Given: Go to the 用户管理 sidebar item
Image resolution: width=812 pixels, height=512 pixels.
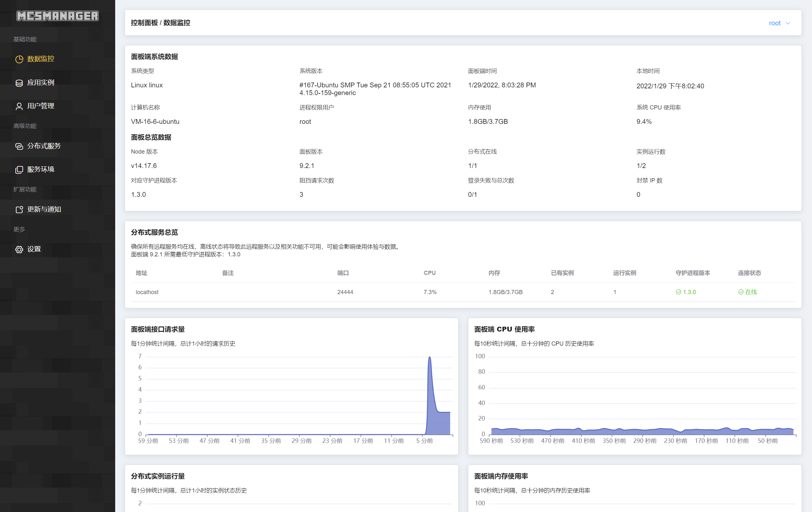Looking at the screenshot, I should click(x=40, y=106).
